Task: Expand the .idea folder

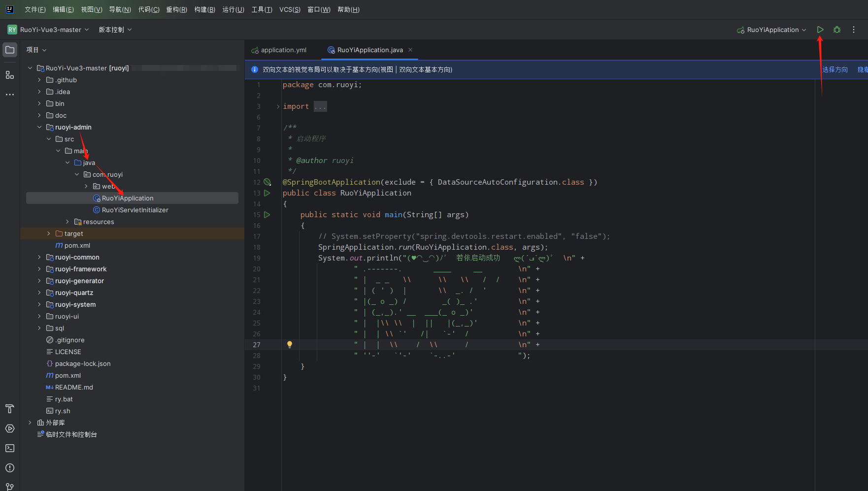Action: point(39,92)
